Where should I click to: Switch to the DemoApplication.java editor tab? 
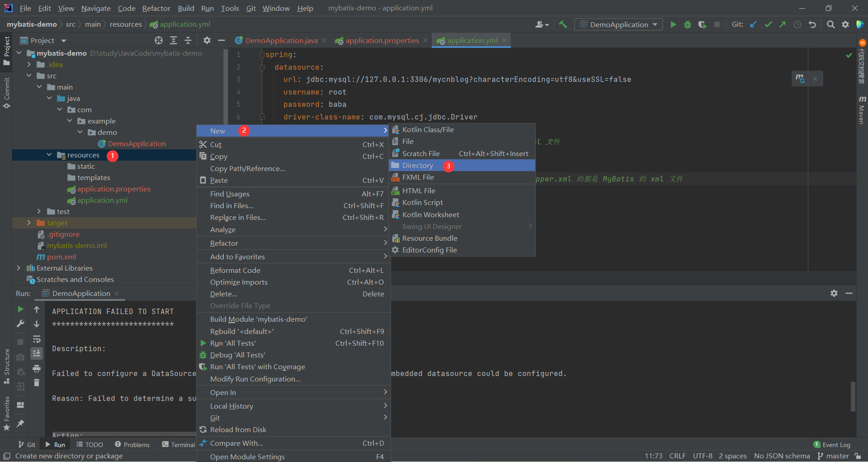point(281,40)
